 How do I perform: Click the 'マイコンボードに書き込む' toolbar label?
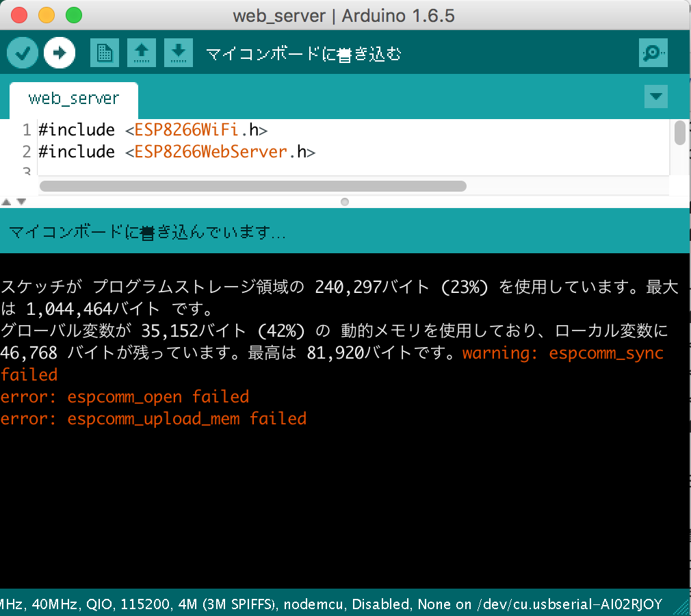[304, 54]
